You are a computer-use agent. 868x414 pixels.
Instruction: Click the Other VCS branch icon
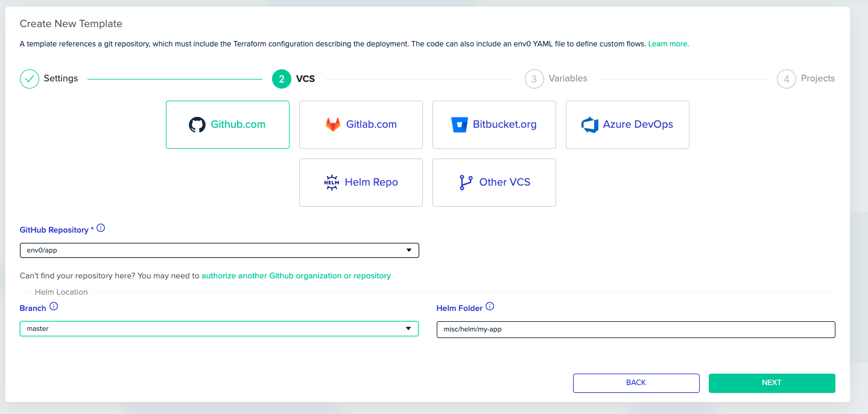point(466,183)
